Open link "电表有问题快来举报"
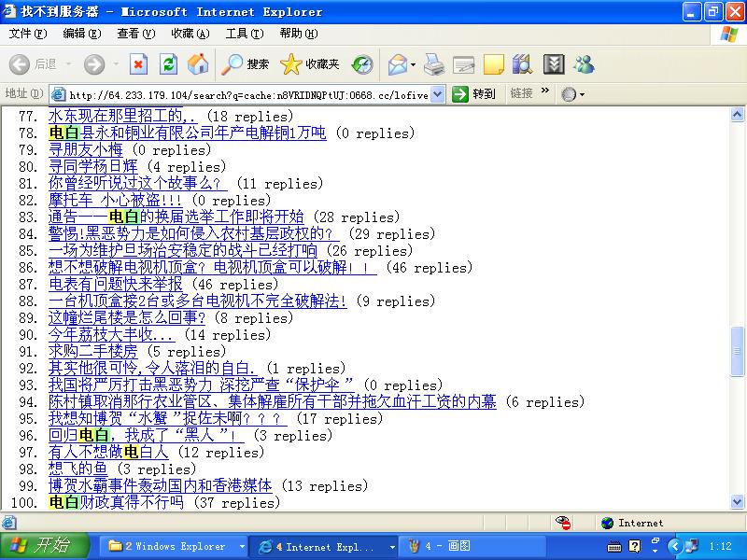The width and height of the screenshot is (747, 560). (116, 284)
